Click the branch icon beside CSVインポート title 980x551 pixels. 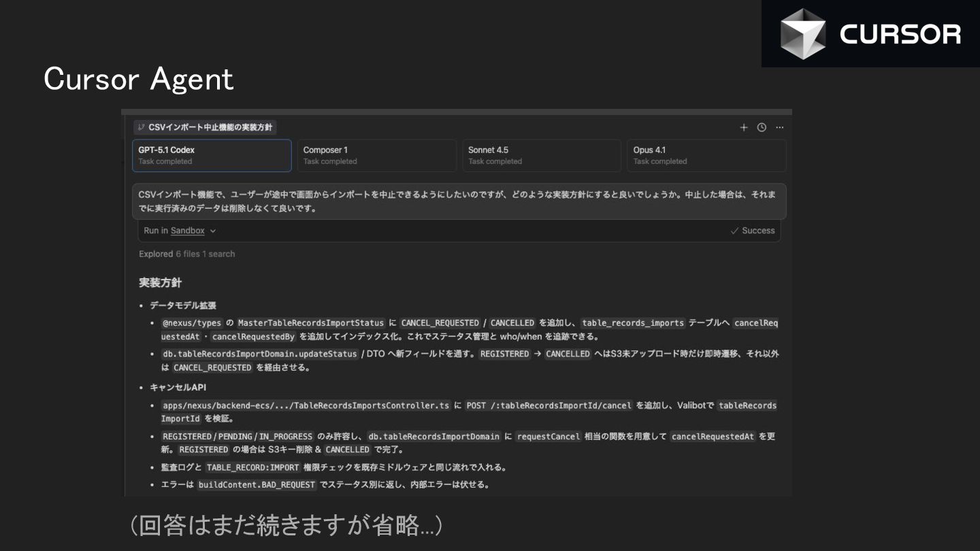click(141, 127)
